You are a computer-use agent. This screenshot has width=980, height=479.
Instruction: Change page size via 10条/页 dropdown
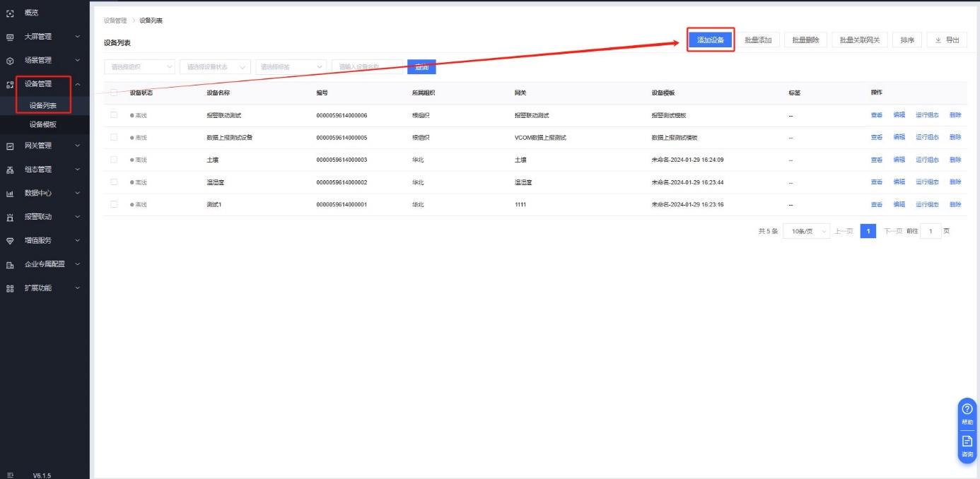click(806, 232)
